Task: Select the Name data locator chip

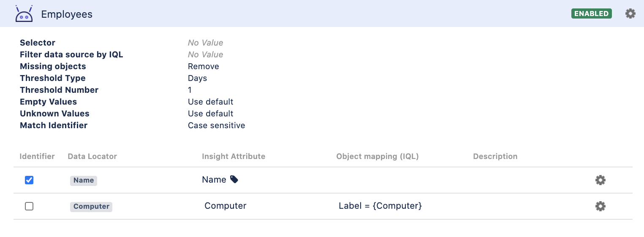Action: point(84,180)
